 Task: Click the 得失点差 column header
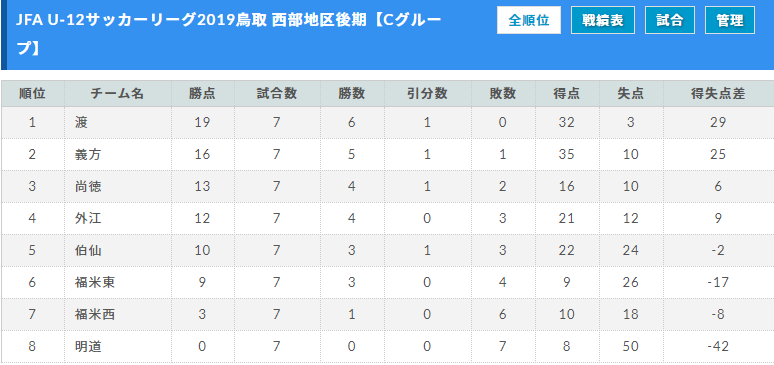click(x=718, y=94)
